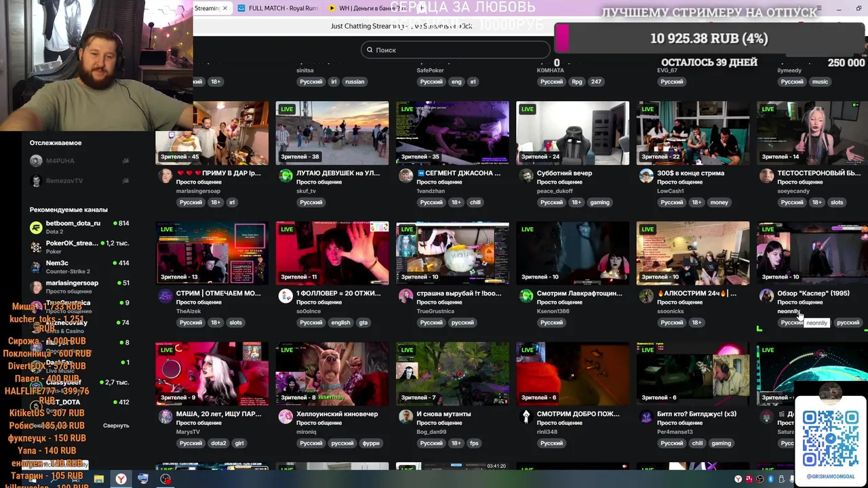
Task: Open 'Обзор "Каспер" (1995)' stream title
Action: [x=813, y=293]
